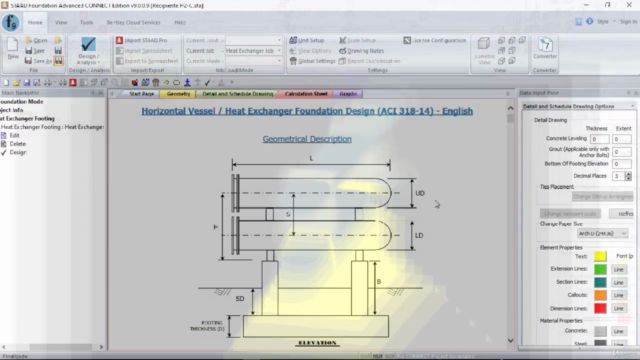Click Import STAAD.Pro
640x360 pixels.
142,40
